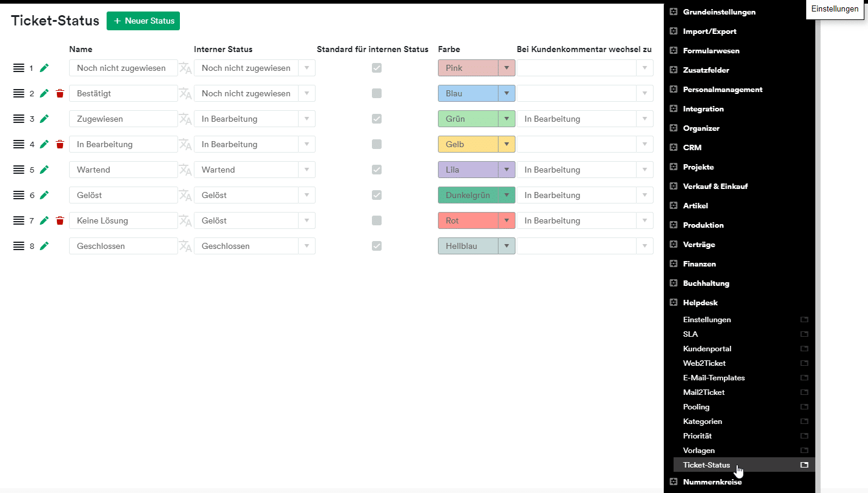Open translation icon next to Zugewiesen name
Image resolution: width=868 pixels, height=493 pixels.
click(x=185, y=119)
